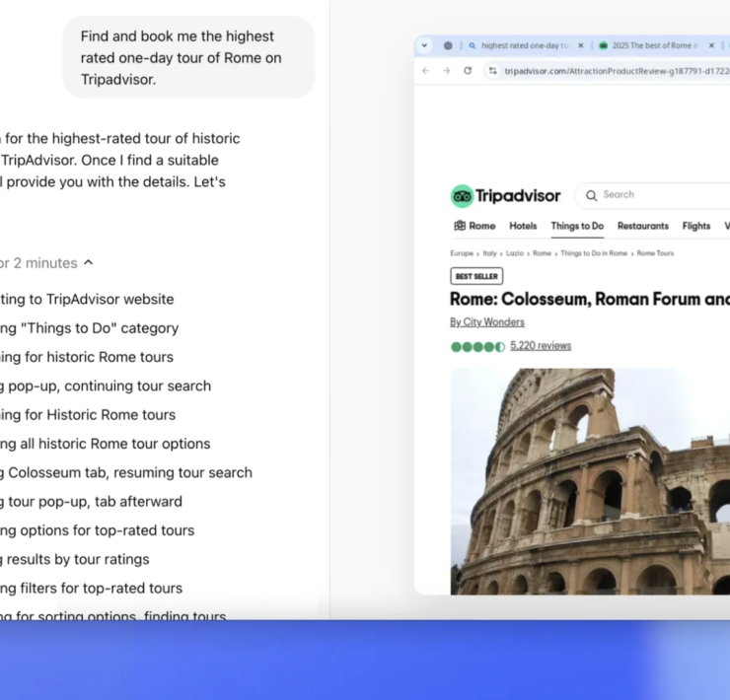This screenshot has width=730, height=700.
Task: Click the magnifier icon in Tripadvisor search
Action: 592,195
